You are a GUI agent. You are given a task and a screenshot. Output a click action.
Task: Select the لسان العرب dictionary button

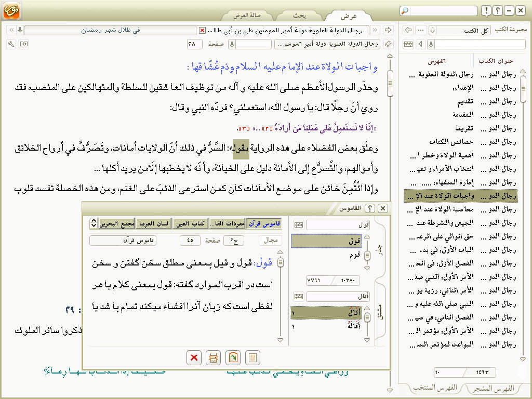coord(155,223)
